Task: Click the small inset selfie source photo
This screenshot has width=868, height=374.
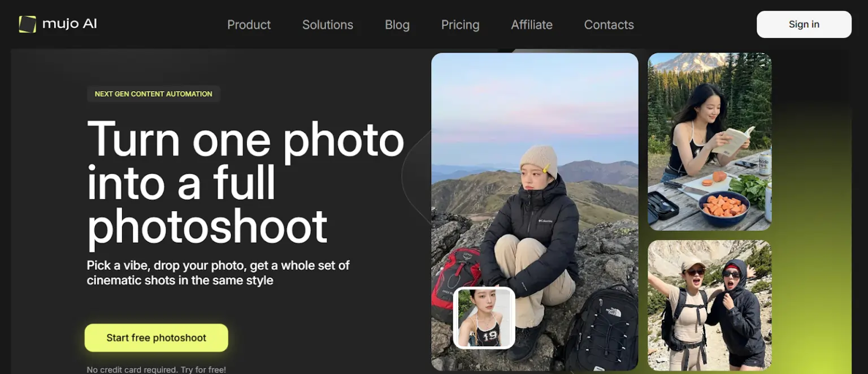Action: [x=484, y=317]
